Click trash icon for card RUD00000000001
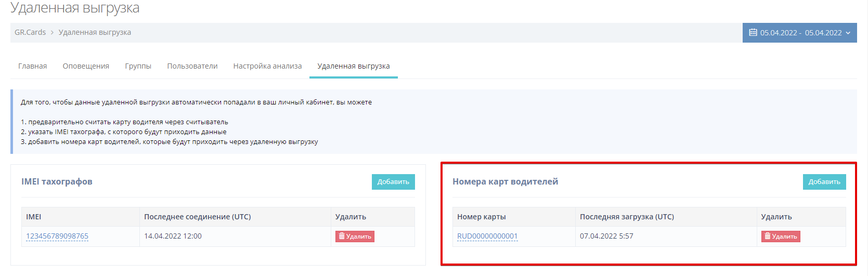The width and height of the screenshot is (868, 276). pyautogui.click(x=768, y=236)
